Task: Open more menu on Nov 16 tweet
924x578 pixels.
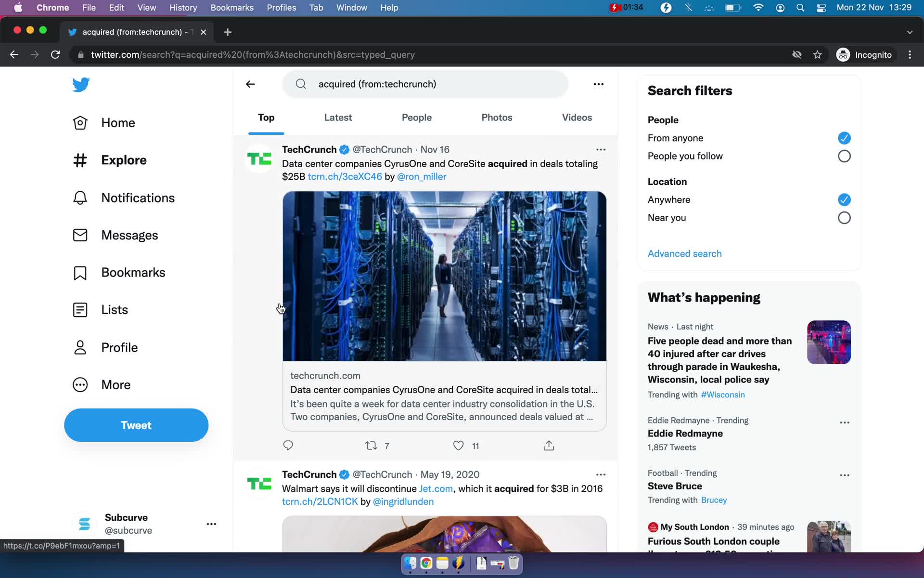Action: (601, 150)
